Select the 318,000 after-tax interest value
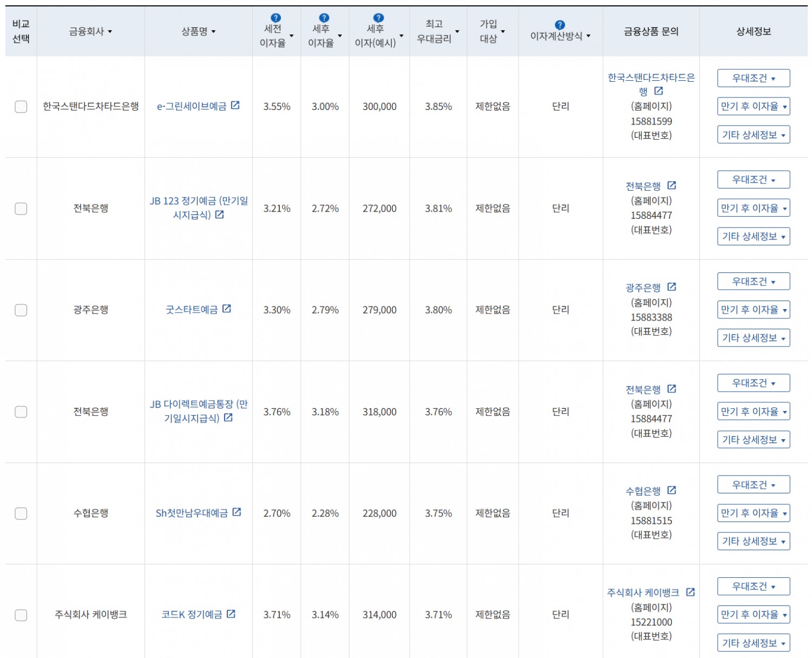This screenshot has width=812, height=658. pos(379,412)
